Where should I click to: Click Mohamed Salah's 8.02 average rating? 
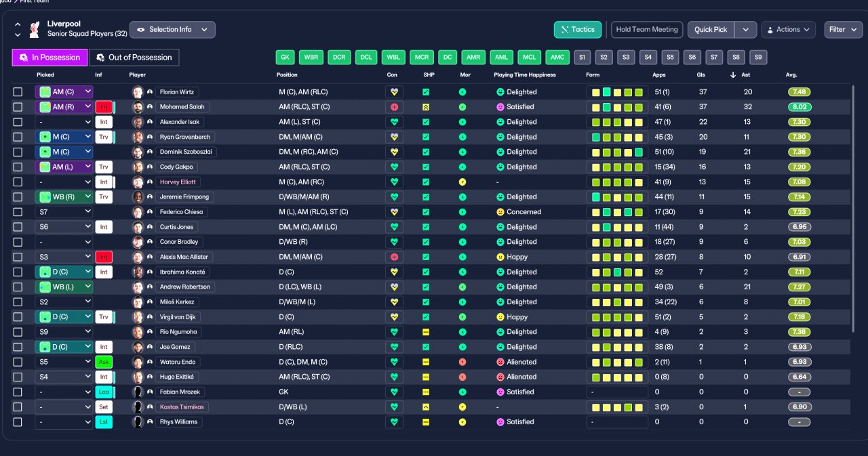tap(800, 107)
